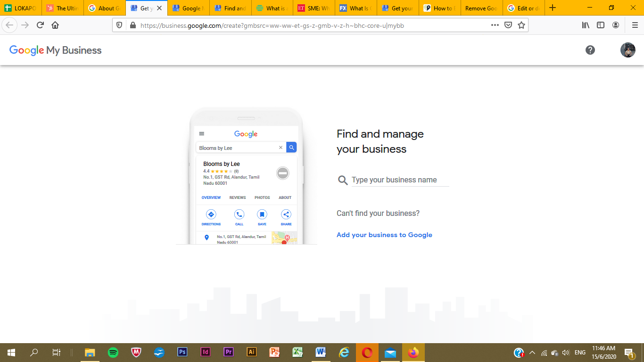This screenshot has width=644, height=362.
Task: Open the volume control in system tray
Action: (x=566, y=353)
